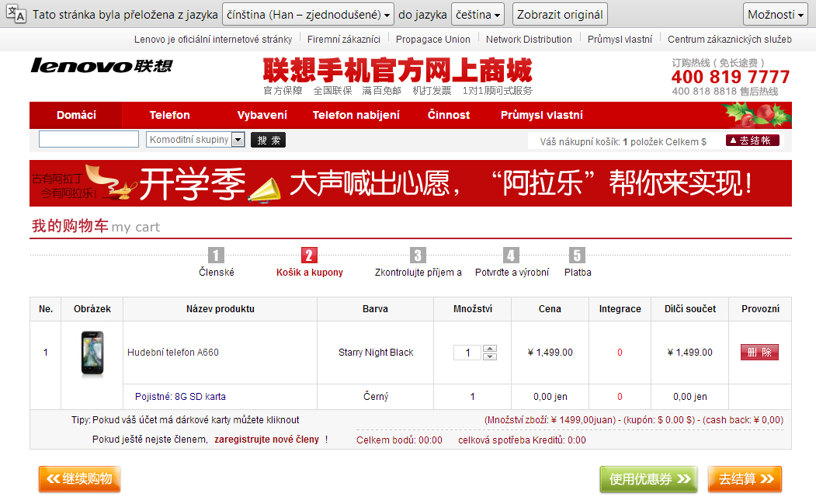
Task: Select the Telefon nabíjení menu item
Action: [356, 115]
